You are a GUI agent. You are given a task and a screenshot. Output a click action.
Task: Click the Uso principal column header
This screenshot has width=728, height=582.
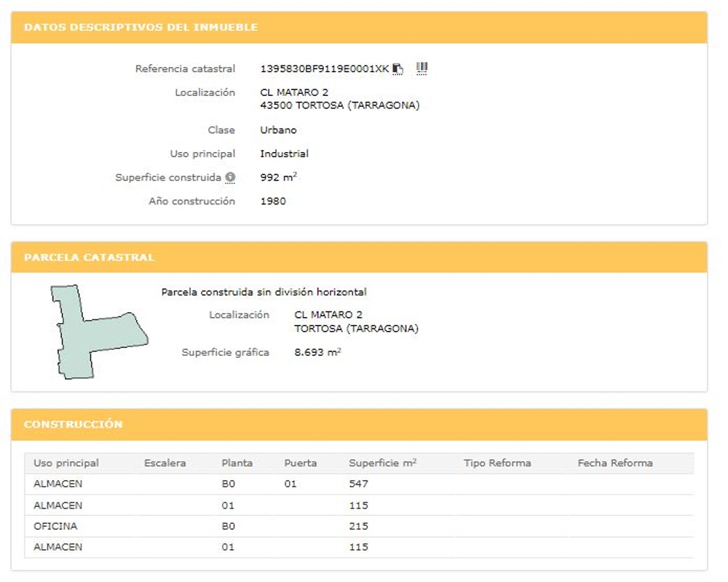(66, 463)
